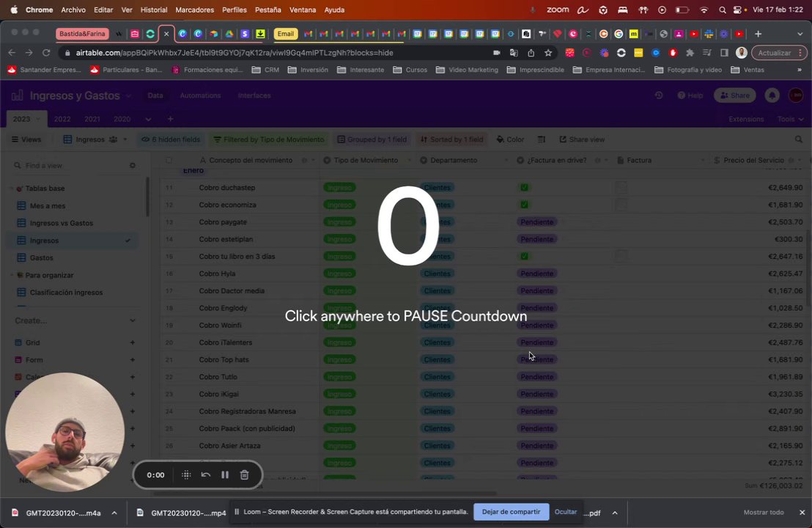This screenshot has height=528, width=812.
Task: Select the 2022 table tab
Action: pyautogui.click(x=62, y=120)
